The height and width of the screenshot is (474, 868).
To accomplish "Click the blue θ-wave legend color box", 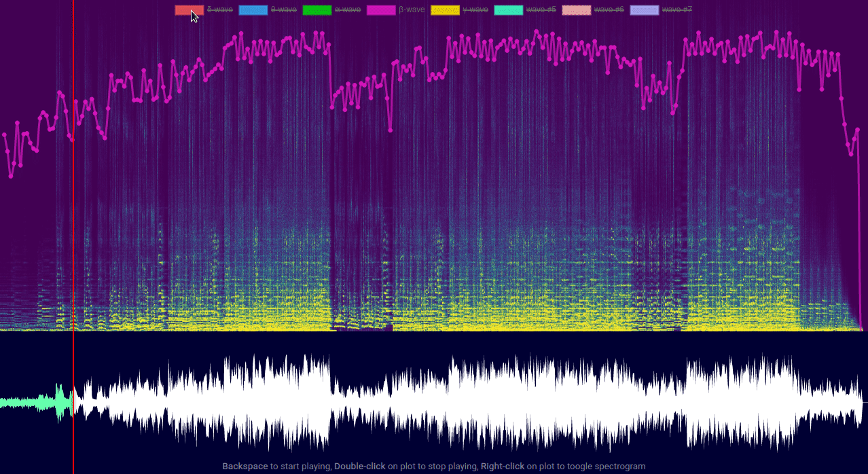I will 253,10.
